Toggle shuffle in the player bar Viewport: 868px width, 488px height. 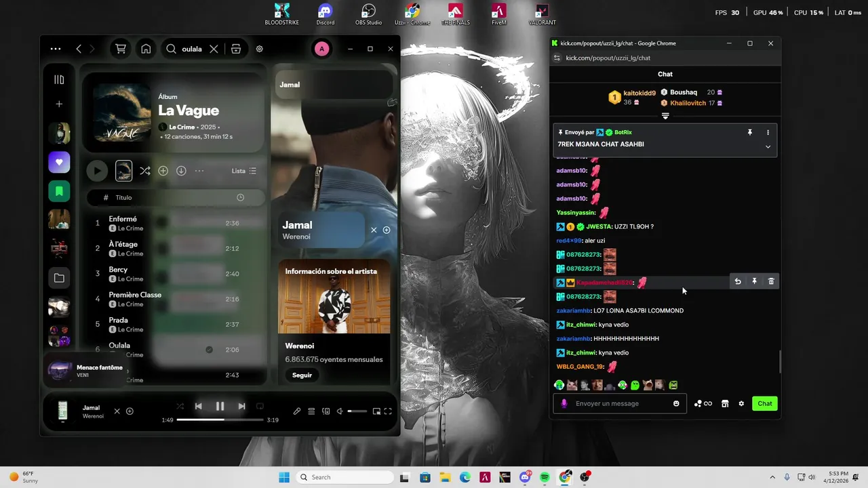[180, 406]
